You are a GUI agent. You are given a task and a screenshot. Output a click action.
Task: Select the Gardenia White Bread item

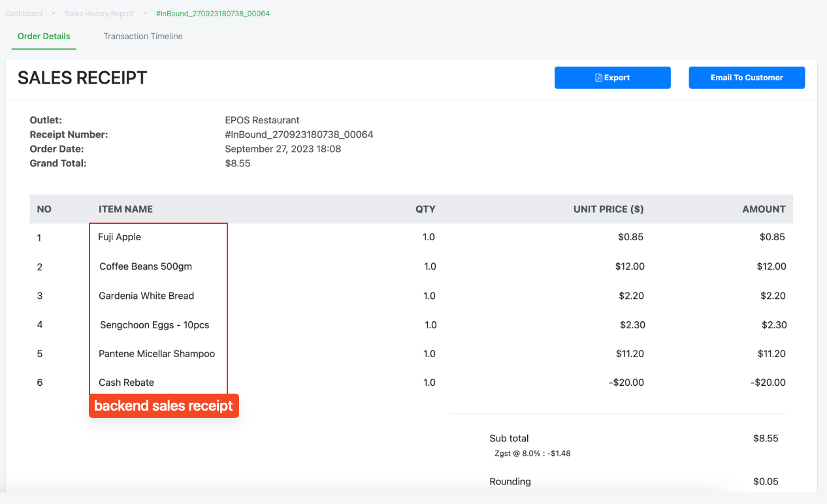tap(146, 296)
